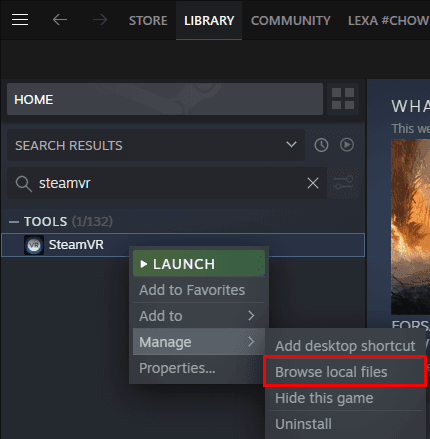Select SteamVR in the library list
The width and height of the screenshot is (430, 439).
pyautogui.click(x=183, y=245)
